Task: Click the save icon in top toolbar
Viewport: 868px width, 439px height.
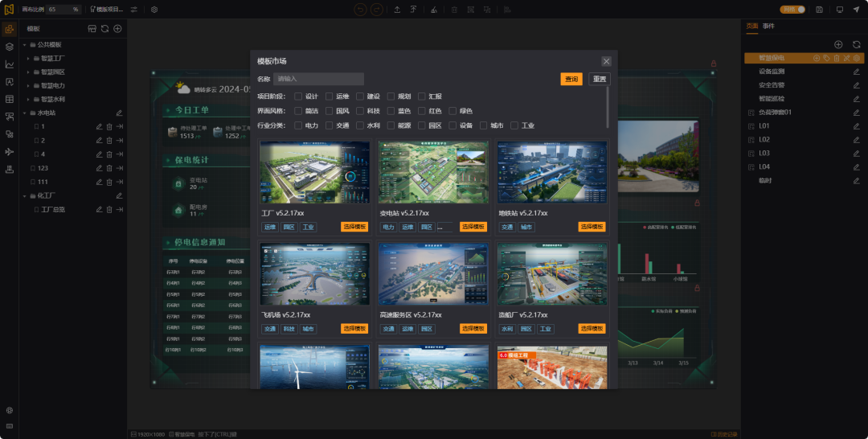Action: [x=819, y=10]
